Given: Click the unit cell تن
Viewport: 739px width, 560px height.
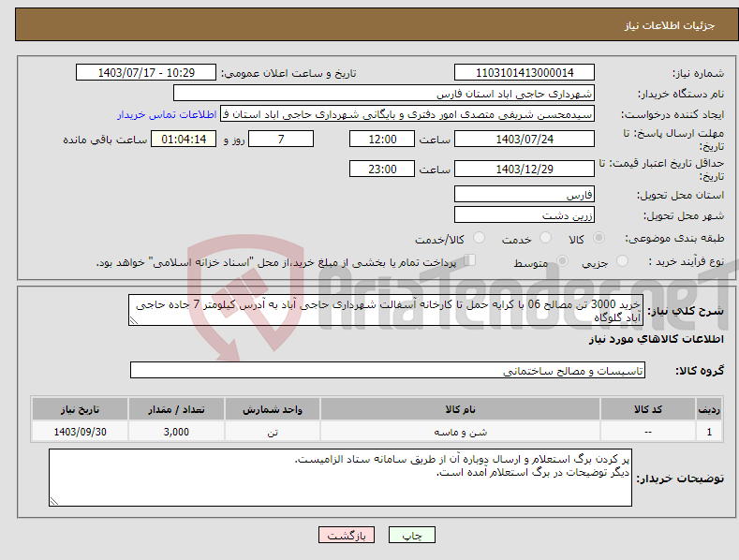Looking at the screenshot, I should point(273,432).
